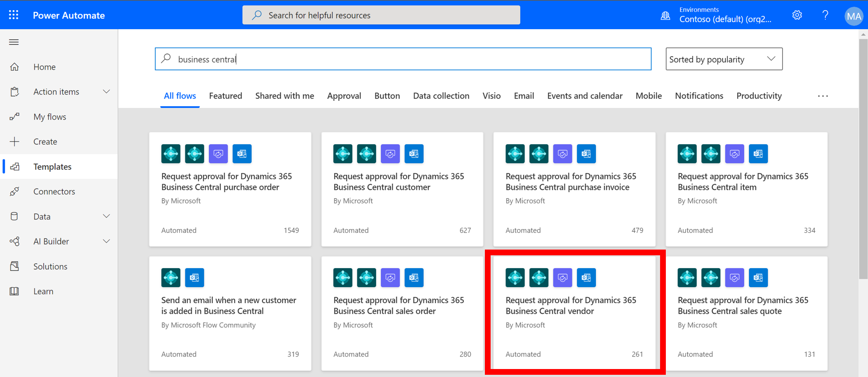
Task: Click the My flows icon
Action: [x=15, y=117]
